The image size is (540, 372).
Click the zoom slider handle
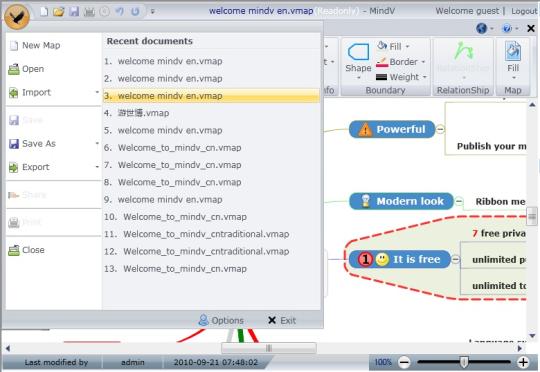click(x=464, y=362)
